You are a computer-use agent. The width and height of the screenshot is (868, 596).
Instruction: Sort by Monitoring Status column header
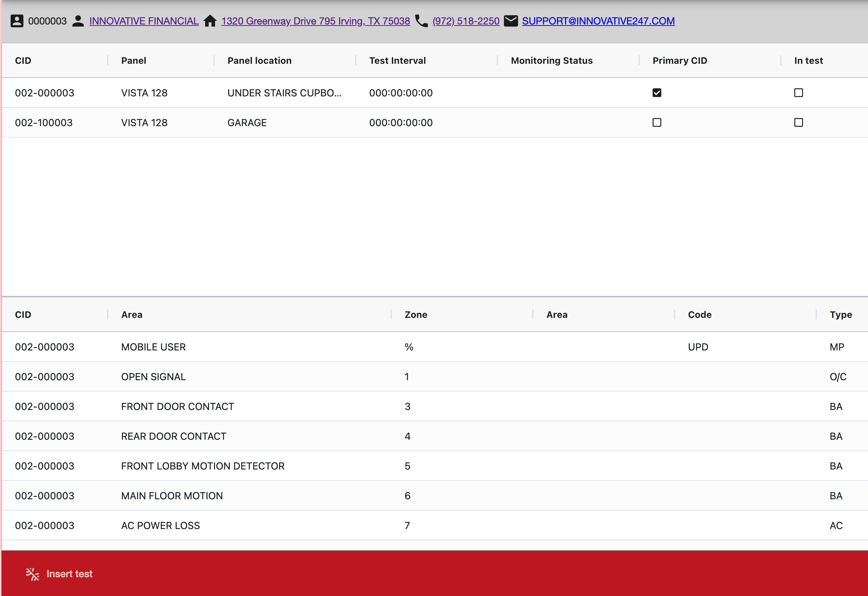[x=552, y=61]
